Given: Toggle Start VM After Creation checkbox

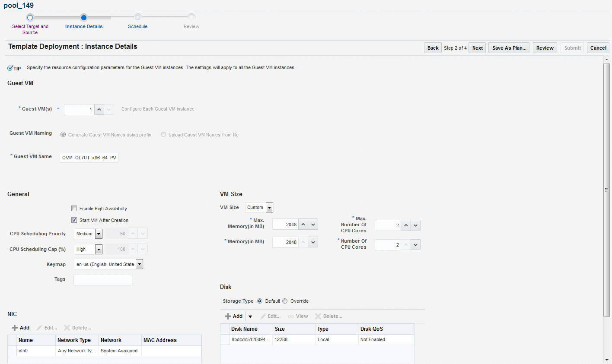Looking at the screenshot, I should click(x=74, y=220).
